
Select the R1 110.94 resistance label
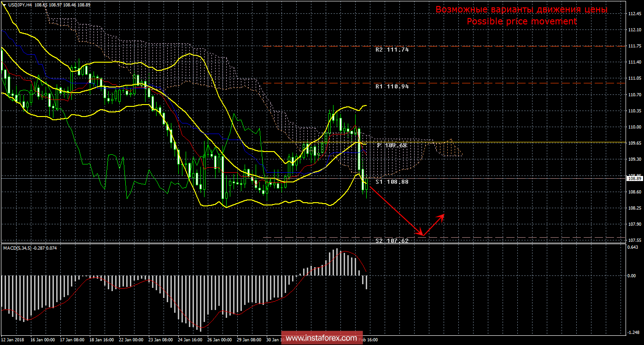(x=392, y=87)
